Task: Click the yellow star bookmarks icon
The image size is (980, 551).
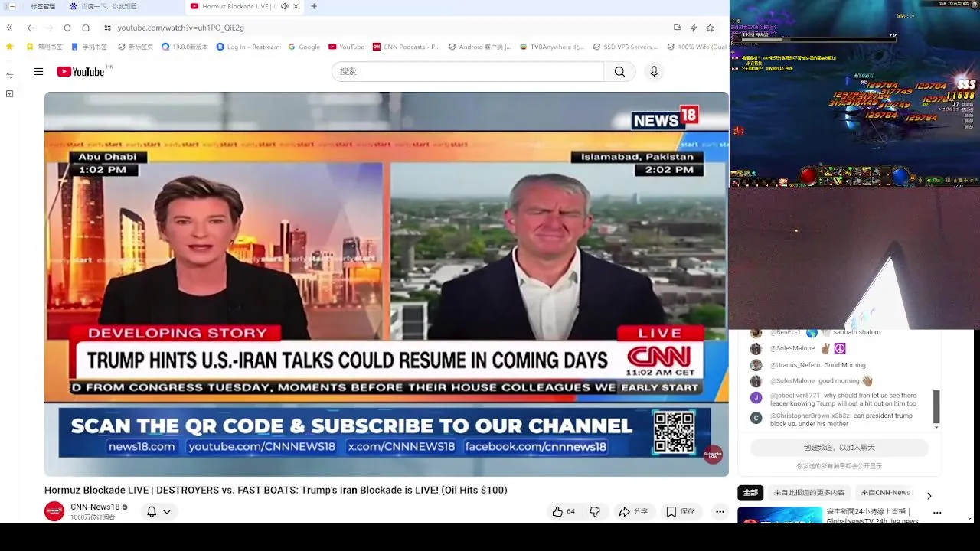Action: click(x=9, y=47)
